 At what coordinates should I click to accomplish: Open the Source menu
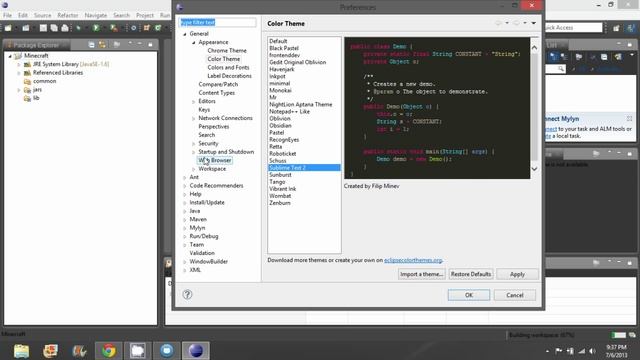(42, 15)
